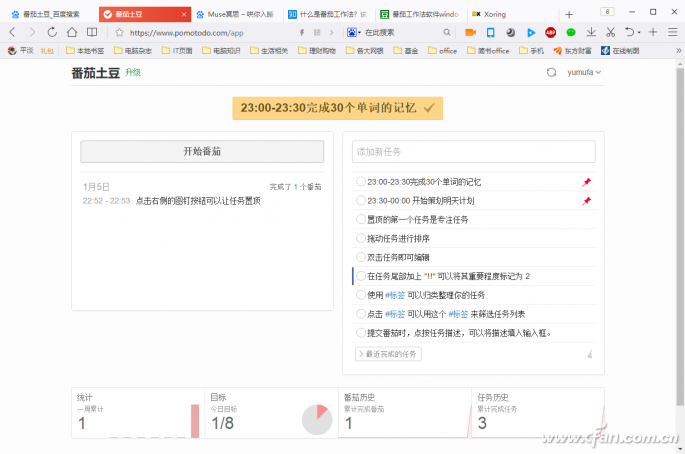Check the 提交番茄时 task circle
Image resolution: width=685 pixels, height=454 pixels.
pos(360,333)
